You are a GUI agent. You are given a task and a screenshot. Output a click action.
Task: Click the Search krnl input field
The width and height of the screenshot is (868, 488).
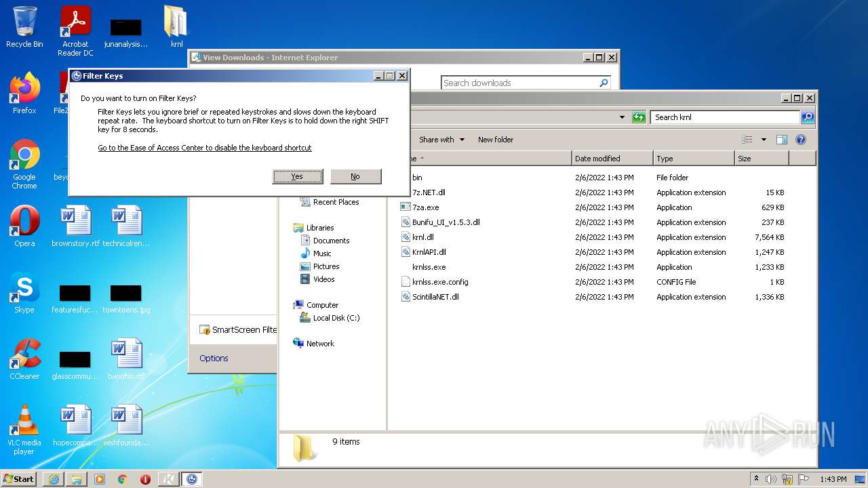coord(724,117)
